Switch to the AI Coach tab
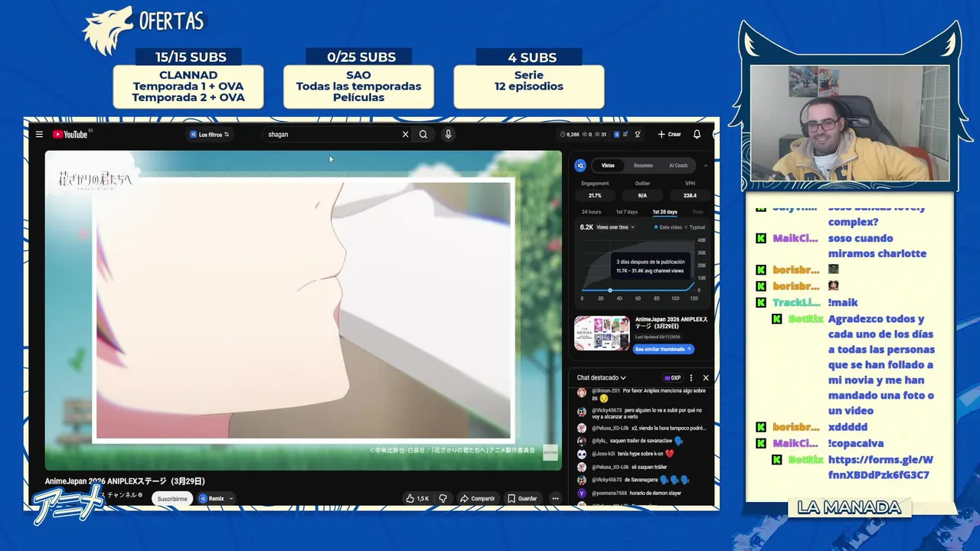Image resolution: width=980 pixels, height=551 pixels. (678, 165)
